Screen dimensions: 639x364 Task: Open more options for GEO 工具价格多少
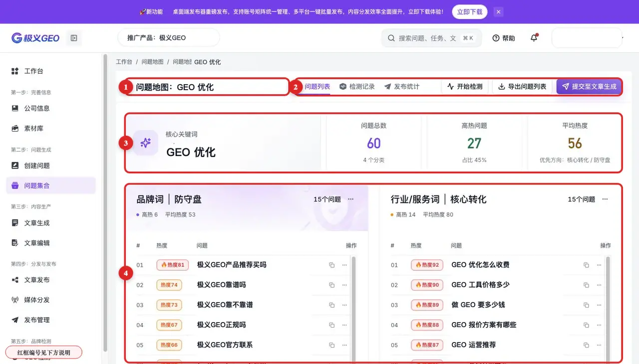coord(599,285)
